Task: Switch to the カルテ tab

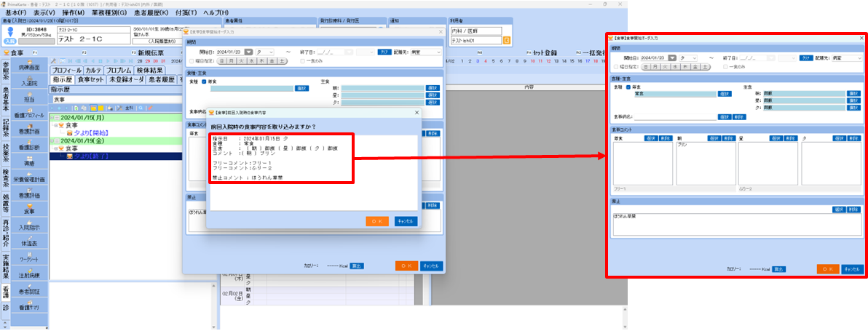Action: pyautogui.click(x=93, y=70)
